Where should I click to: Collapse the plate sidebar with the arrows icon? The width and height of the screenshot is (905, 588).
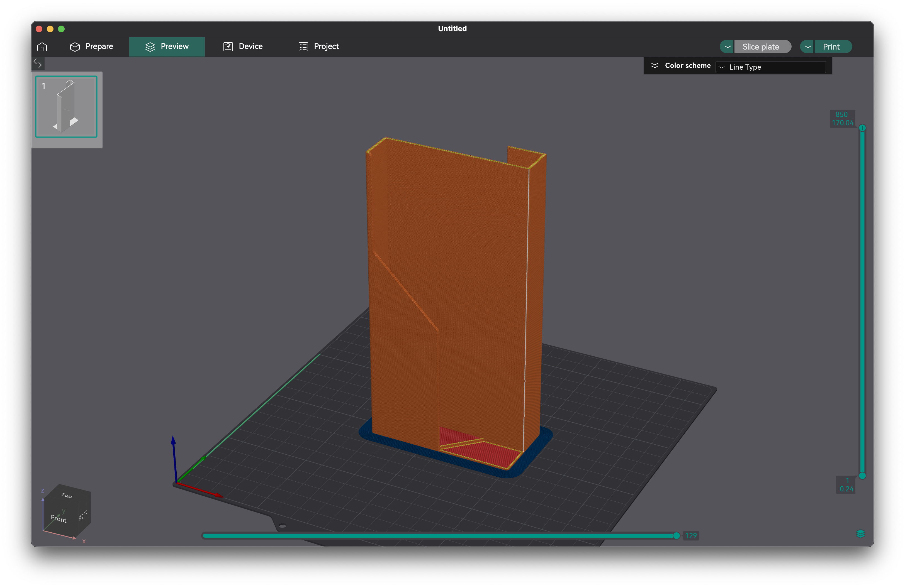[38, 63]
